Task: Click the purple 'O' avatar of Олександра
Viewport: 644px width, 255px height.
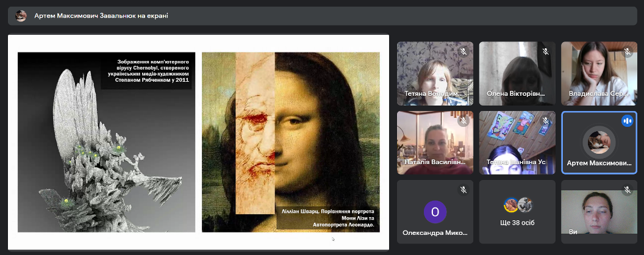Action: (435, 212)
